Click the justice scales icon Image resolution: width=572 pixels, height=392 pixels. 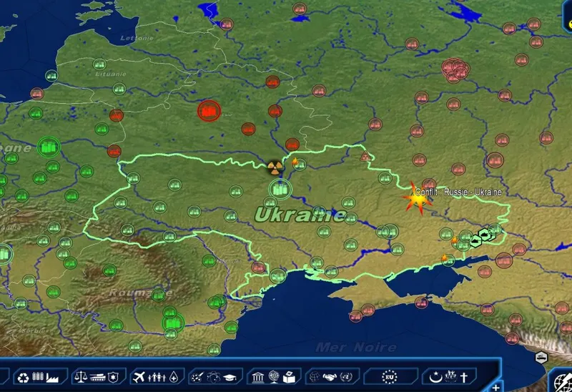coord(81,377)
